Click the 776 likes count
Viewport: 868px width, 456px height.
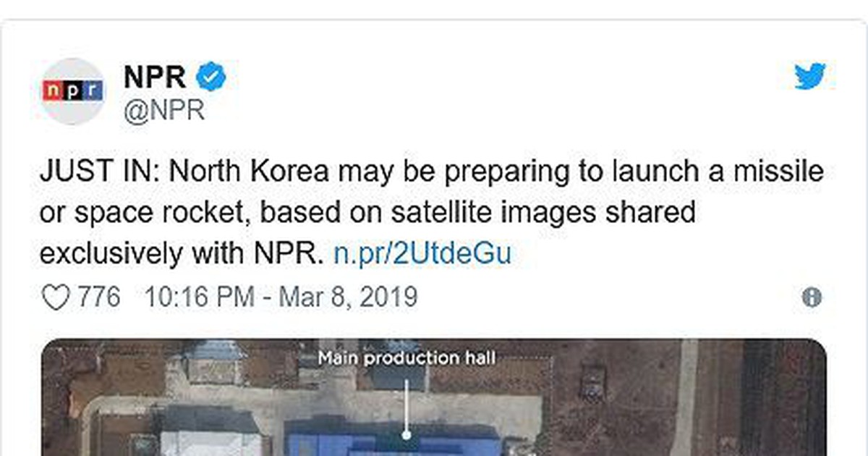98,297
